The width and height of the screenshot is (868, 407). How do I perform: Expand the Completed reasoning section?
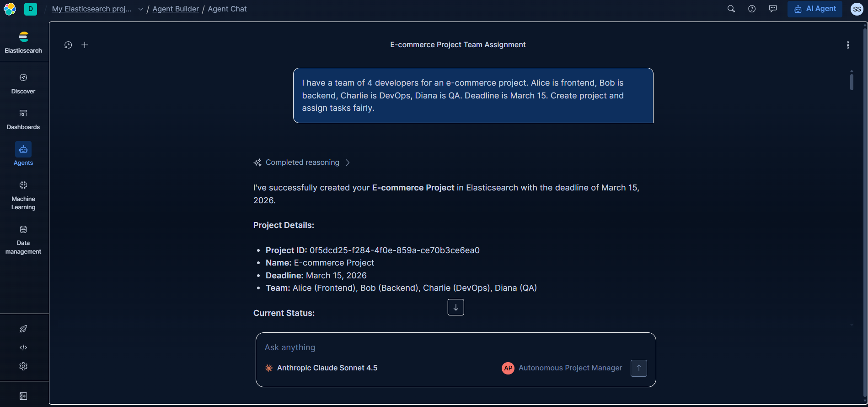coord(302,163)
